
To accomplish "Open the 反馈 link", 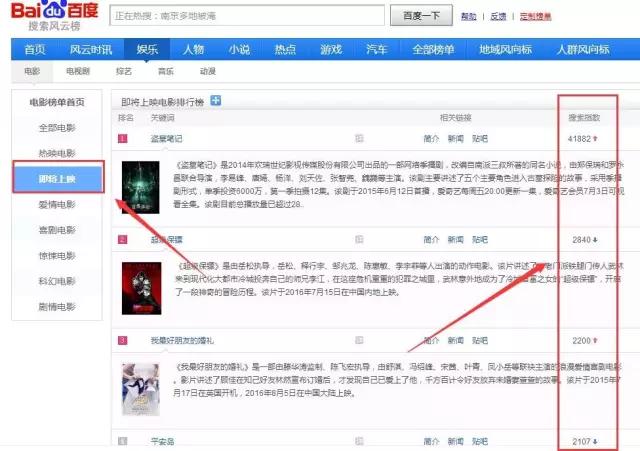I will coord(498,16).
